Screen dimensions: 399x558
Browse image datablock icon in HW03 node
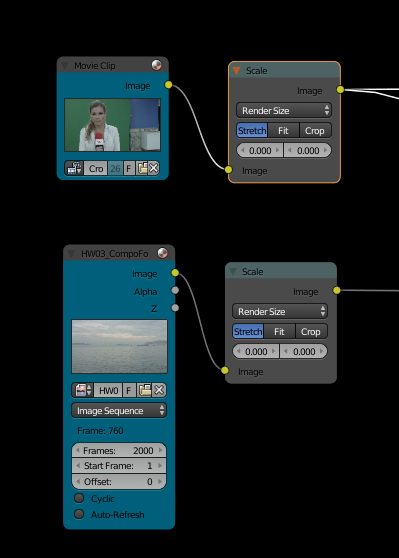click(x=83, y=390)
